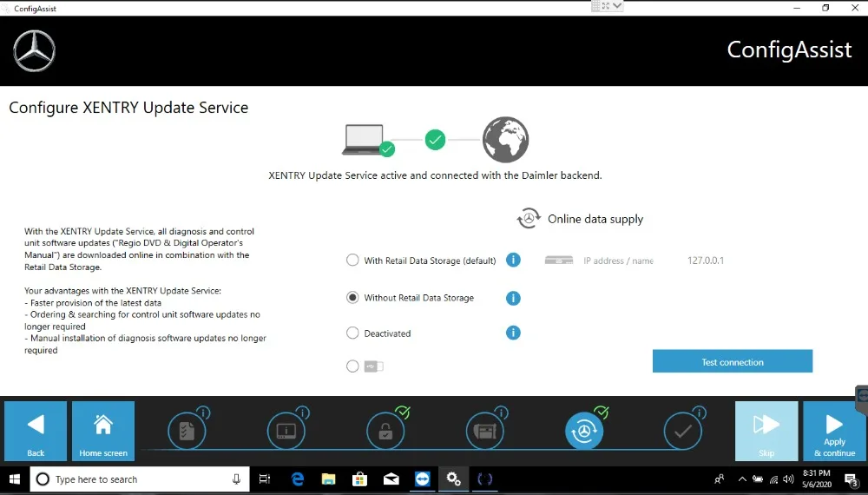Return to the Home screen
The width and height of the screenshot is (868, 495).
[x=103, y=432]
